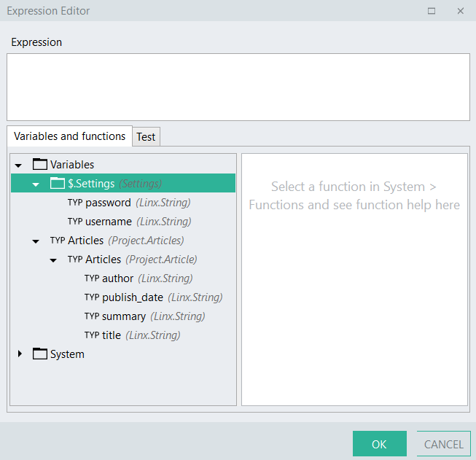476x460 pixels.
Task: Collapse the Articles (Project.Article) node
Action: [53, 260]
